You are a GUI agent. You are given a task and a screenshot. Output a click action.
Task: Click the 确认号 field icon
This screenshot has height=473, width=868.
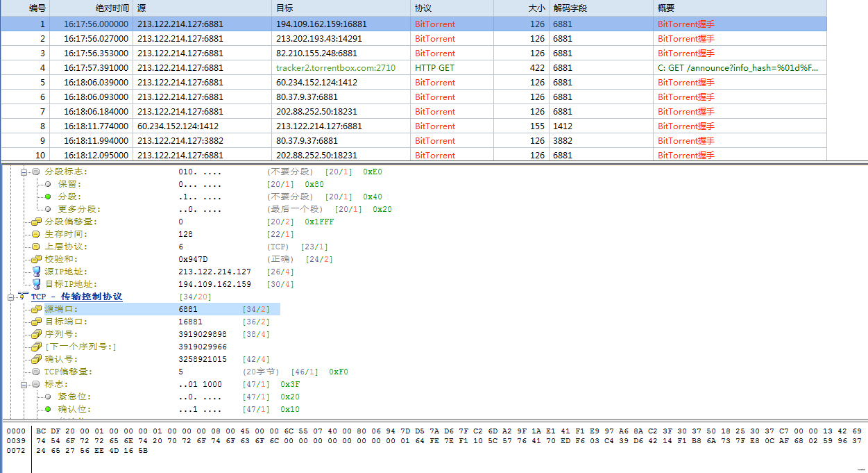(x=36, y=359)
